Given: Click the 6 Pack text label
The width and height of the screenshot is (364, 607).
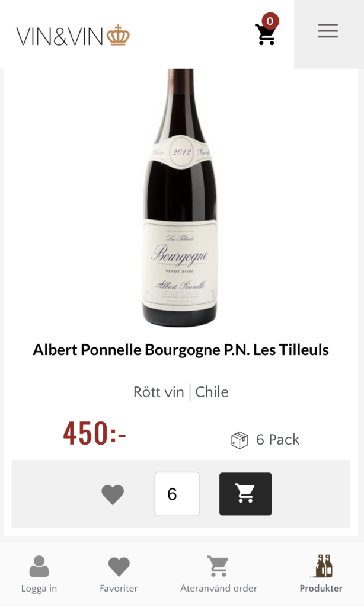Looking at the screenshot, I should click(x=277, y=440).
